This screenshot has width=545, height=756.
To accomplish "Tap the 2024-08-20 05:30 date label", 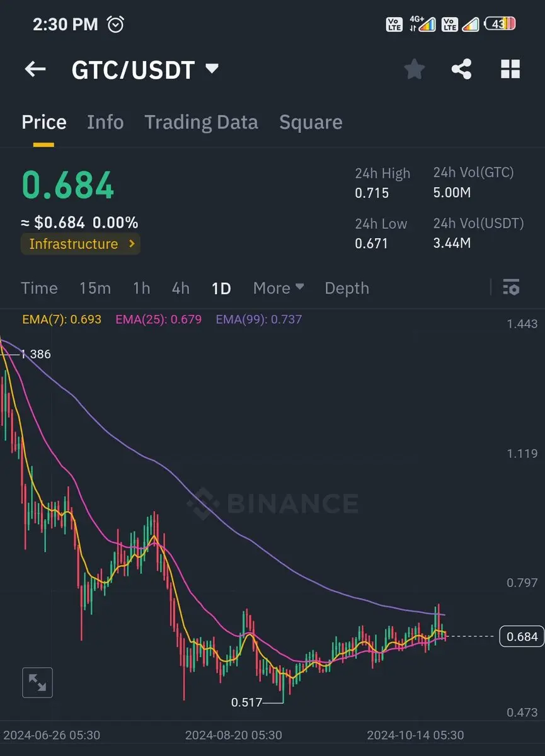I will tap(234, 735).
